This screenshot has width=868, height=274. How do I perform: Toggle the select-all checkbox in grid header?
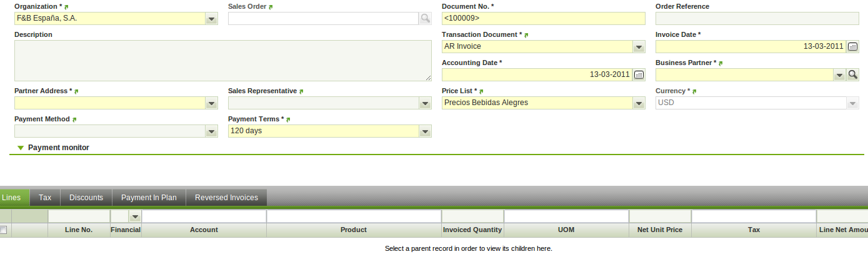coord(3,230)
